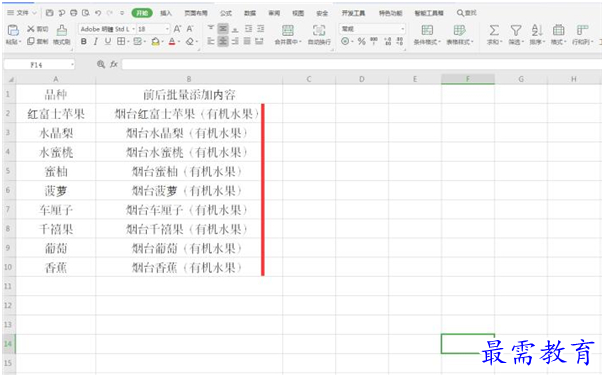Image resolution: width=603 pixels, height=384 pixels.
Task: Click the 自动换行 wrap text icon
Action: (x=319, y=31)
